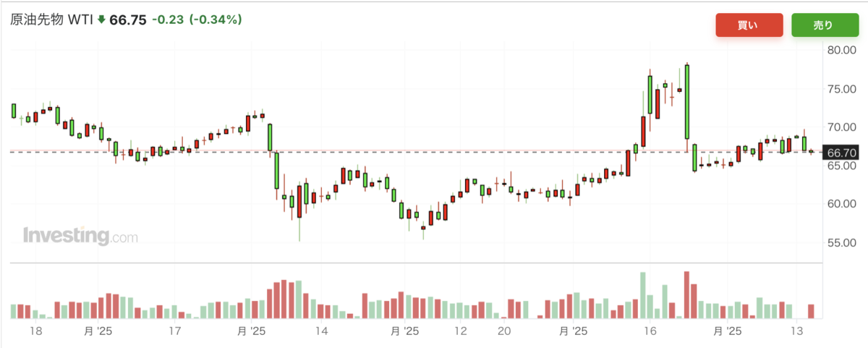Click the 66.75 last price value

(127, 20)
